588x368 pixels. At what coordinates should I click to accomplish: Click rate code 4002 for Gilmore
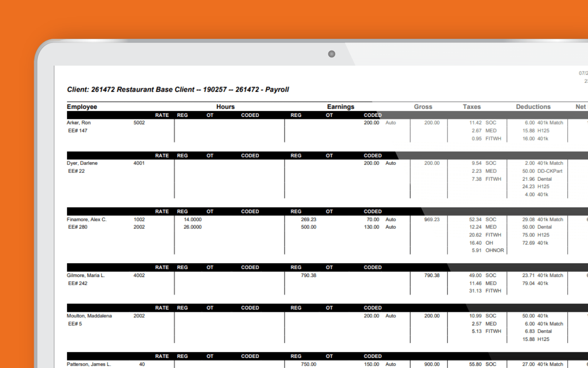139,275
